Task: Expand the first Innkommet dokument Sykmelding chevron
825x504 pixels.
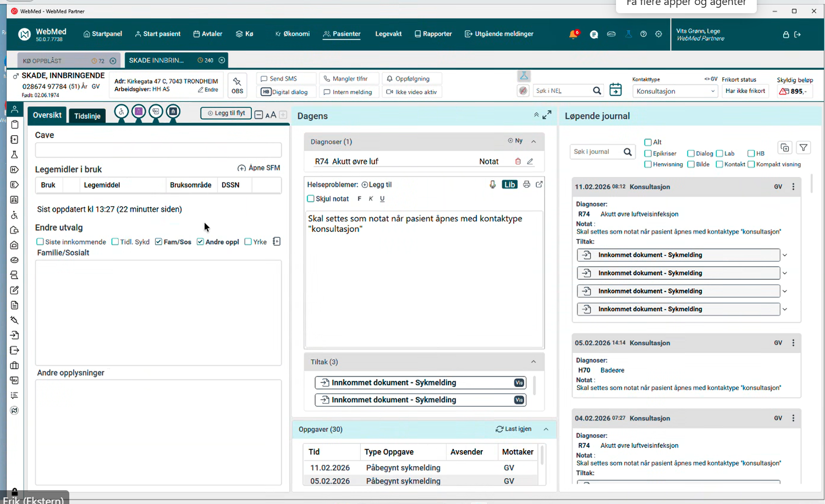Action: pos(784,254)
